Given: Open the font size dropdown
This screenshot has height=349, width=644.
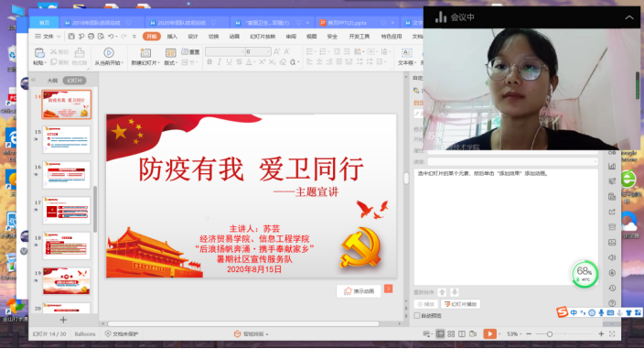Looking at the screenshot, I should coord(269,51).
